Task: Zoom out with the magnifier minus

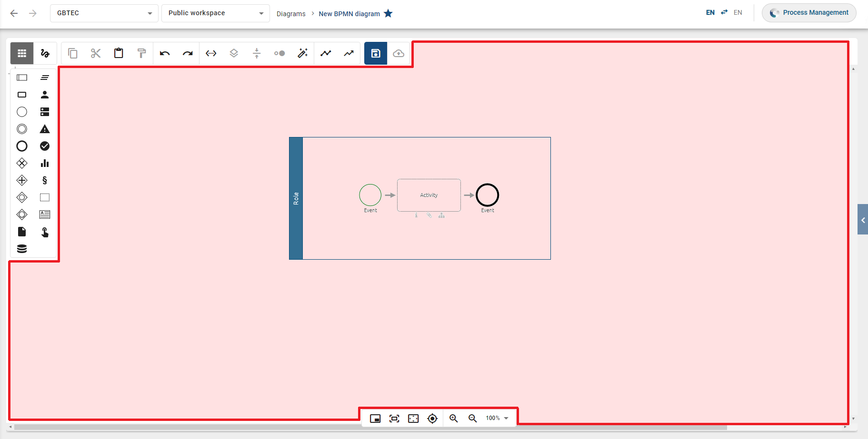Action: coord(473,419)
